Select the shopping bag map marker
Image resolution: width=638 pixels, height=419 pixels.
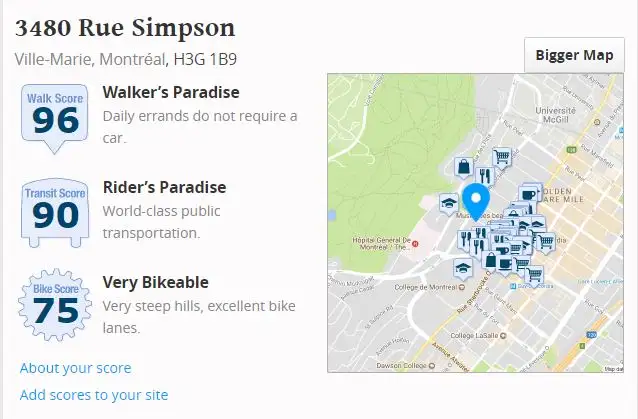coord(462,166)
